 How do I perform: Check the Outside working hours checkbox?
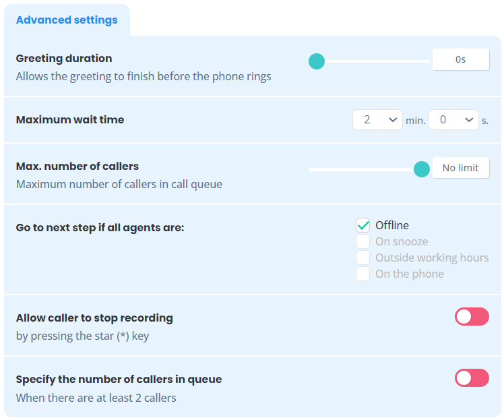(x=363, y=258)
